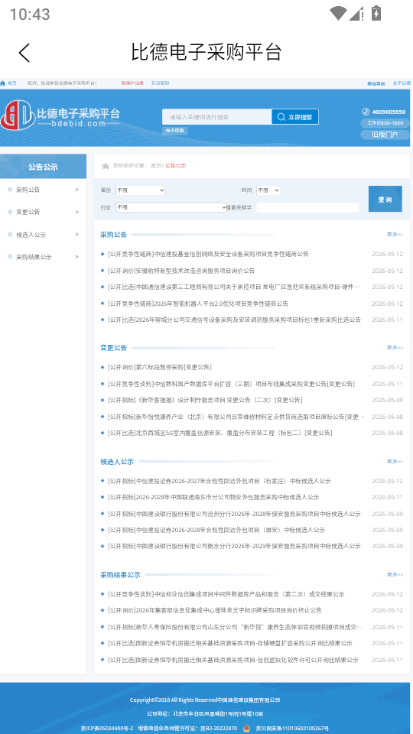The width and height of the screenshot is (413, 734).
Task: Open 2026年智能机器人平台2.0优化项目 announcement
Action: point(198,303)
